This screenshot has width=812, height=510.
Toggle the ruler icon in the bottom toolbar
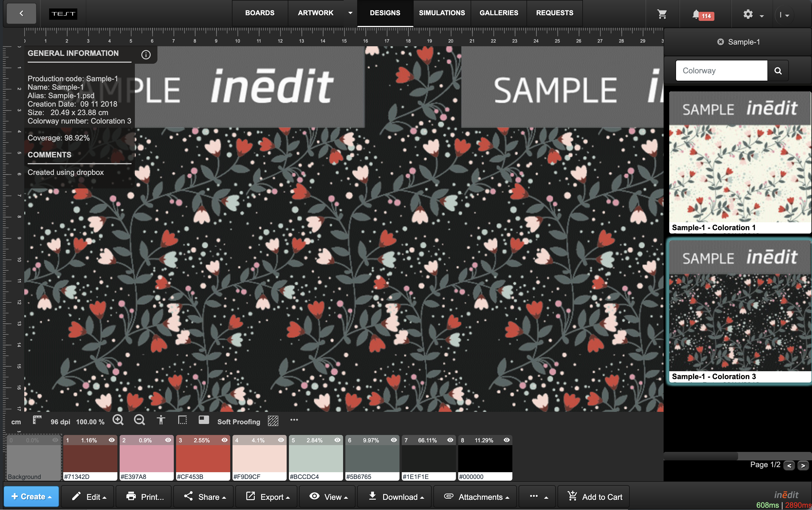coord(37,420)
